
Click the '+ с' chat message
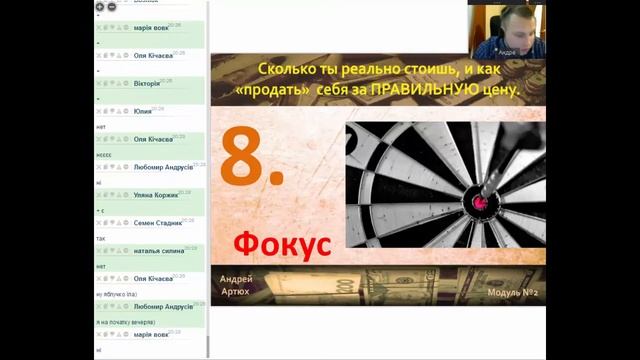[x=100, y=211]
